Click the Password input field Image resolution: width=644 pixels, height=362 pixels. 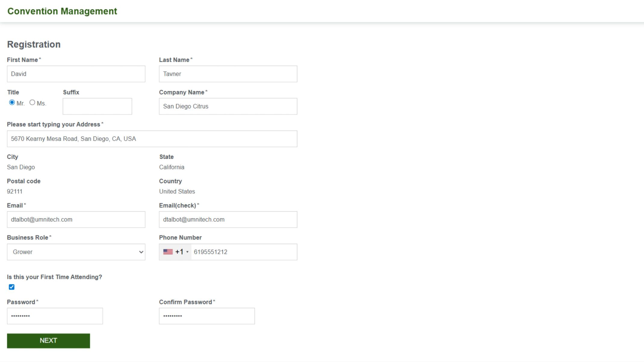[55, 316]
